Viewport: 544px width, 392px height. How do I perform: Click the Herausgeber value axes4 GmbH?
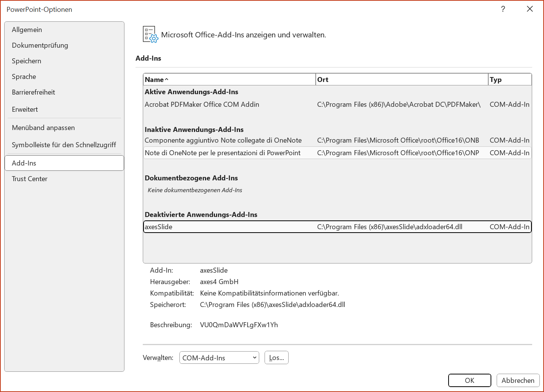pyautogui.click(x=219, y=282)
